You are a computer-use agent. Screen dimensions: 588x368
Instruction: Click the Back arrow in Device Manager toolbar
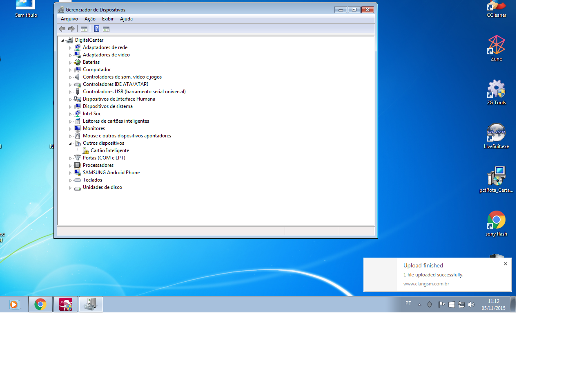pyautogui.click(x=62, y=29)
